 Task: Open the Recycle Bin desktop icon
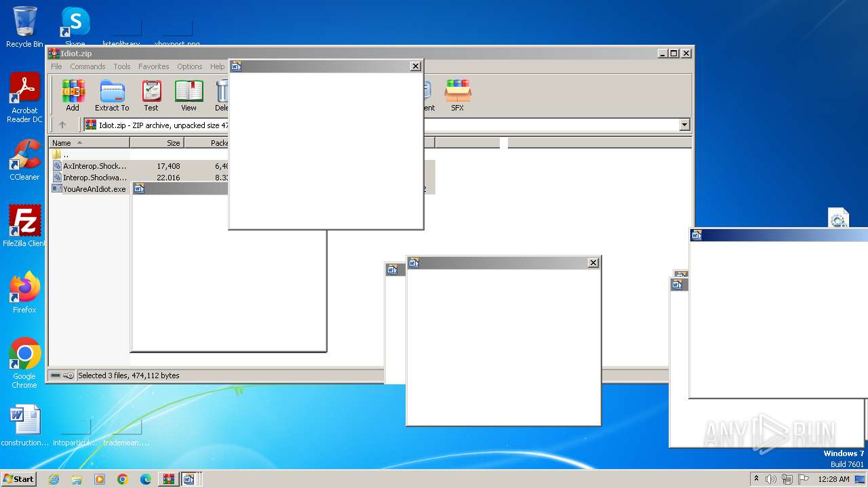click(x=24, y=27)
